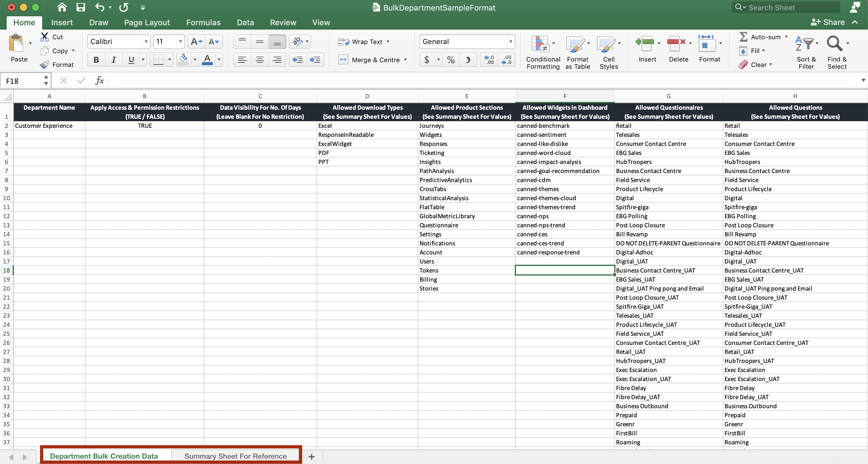Open Summary Sheet For Reference tab

point(235,456)
